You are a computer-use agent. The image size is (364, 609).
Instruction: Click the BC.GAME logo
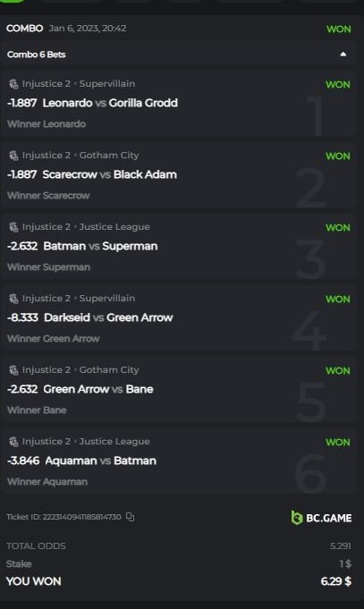321,518
